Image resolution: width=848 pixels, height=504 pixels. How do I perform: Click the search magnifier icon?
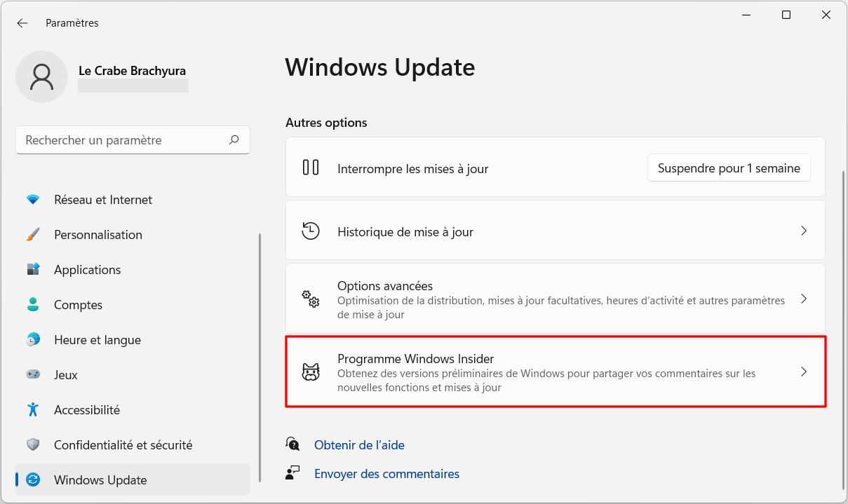(x=234, y=139)
